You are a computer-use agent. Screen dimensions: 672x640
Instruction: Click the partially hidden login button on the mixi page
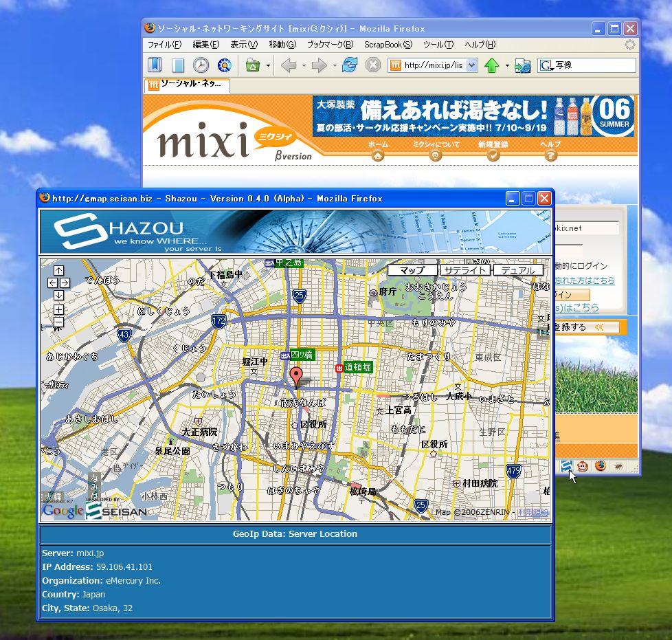[x=572, y=294]
